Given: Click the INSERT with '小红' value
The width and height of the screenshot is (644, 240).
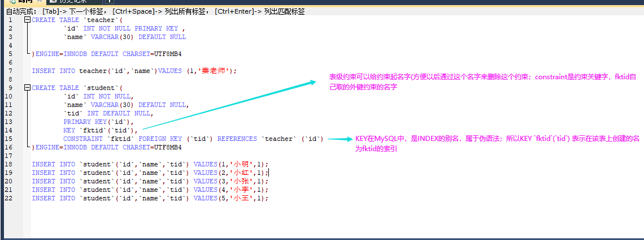Looking at the screenshot, I should (x=150, y=173).
